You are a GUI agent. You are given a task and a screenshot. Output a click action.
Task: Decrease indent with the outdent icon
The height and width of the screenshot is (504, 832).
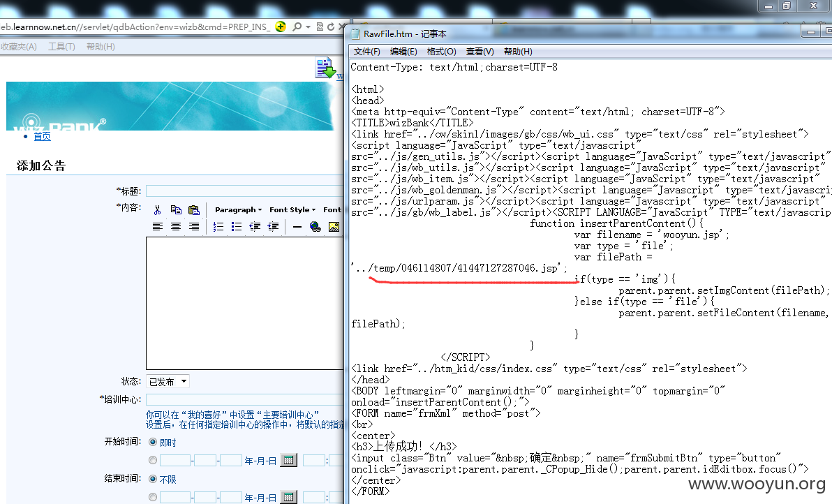click(255, 227)
